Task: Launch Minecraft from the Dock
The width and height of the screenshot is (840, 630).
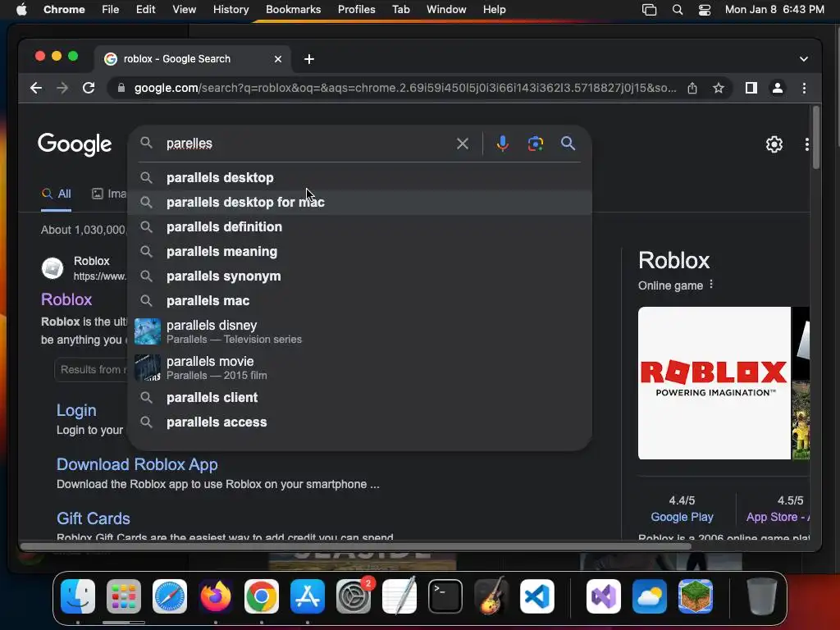Action: (x=696, y=596)
